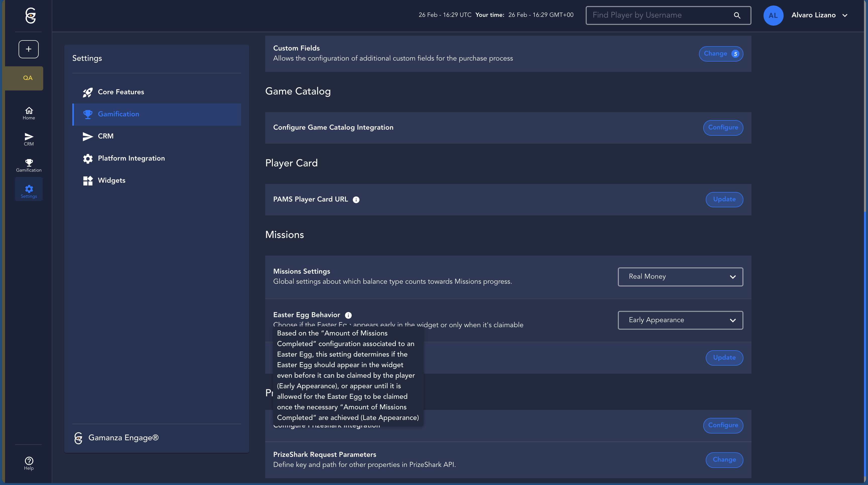Viewport: 868px width, 485px height.
Task: Click Change for PrizeShark Request Parameters
Action: point(724,460)
